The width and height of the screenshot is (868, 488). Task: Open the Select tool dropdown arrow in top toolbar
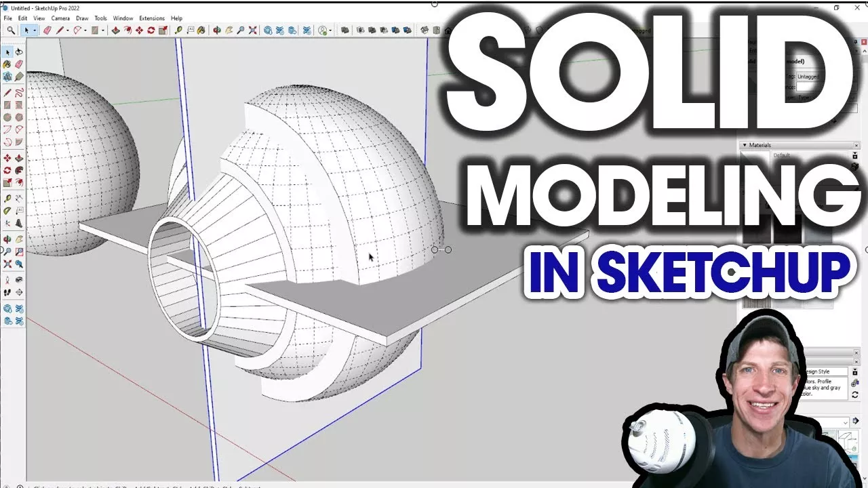pos(35,30)
